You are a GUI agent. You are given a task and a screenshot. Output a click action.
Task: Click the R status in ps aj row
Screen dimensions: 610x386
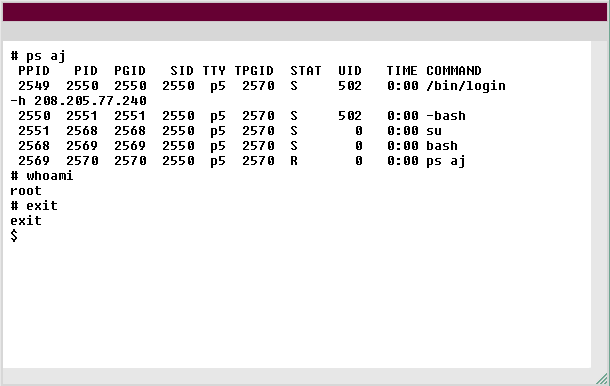click(294, 161)
